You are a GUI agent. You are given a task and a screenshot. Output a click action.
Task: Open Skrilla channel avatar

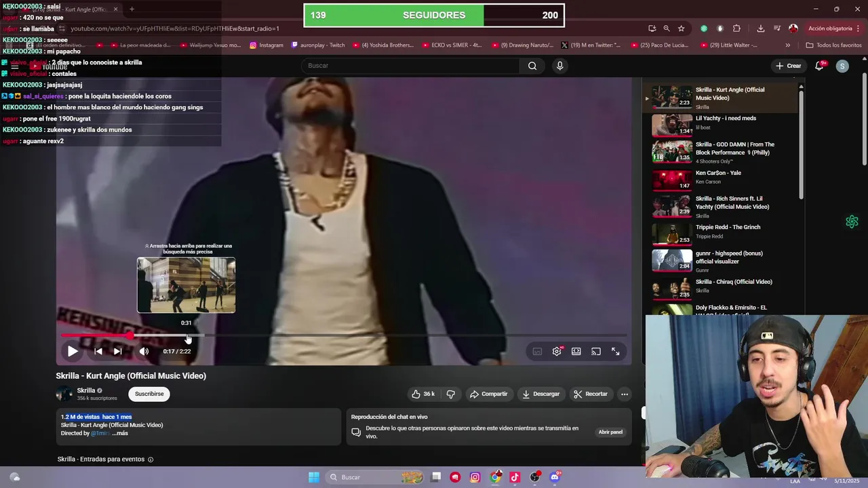[64, 394]
